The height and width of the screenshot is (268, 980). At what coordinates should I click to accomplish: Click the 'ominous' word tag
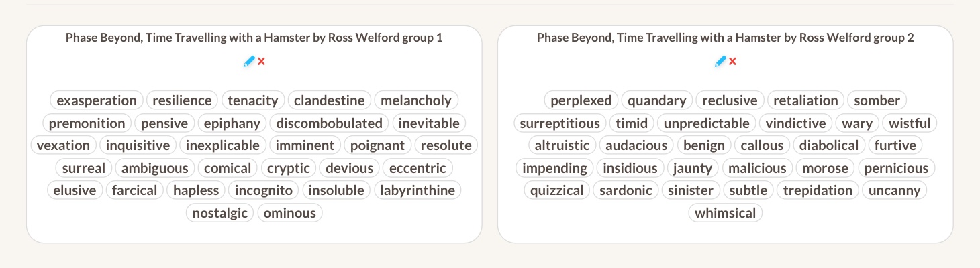290,213
